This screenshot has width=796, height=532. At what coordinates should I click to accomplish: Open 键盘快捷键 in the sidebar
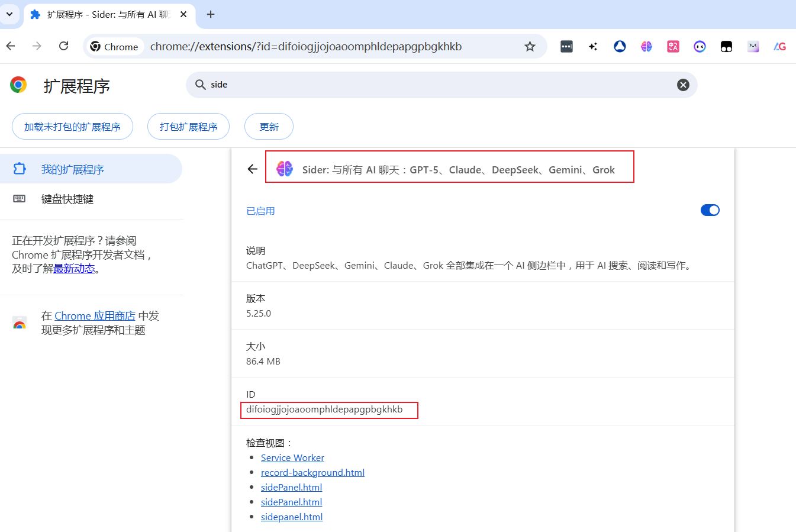point(67,199)
